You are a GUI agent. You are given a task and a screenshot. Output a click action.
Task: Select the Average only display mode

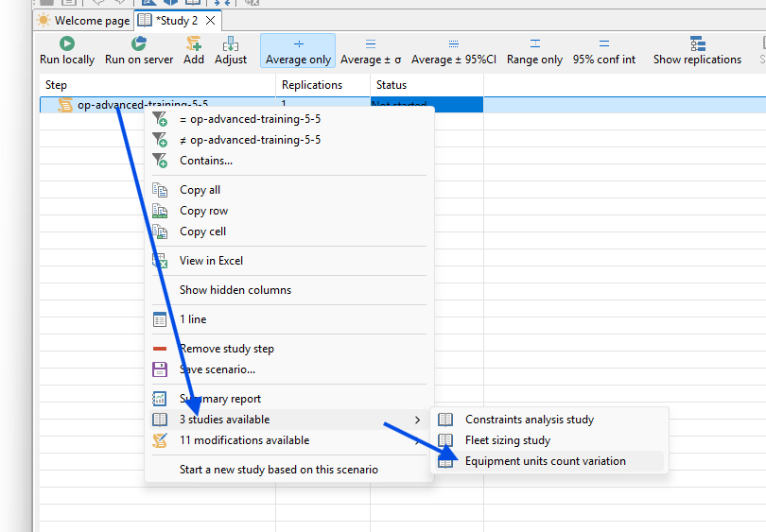coord(298,51)
